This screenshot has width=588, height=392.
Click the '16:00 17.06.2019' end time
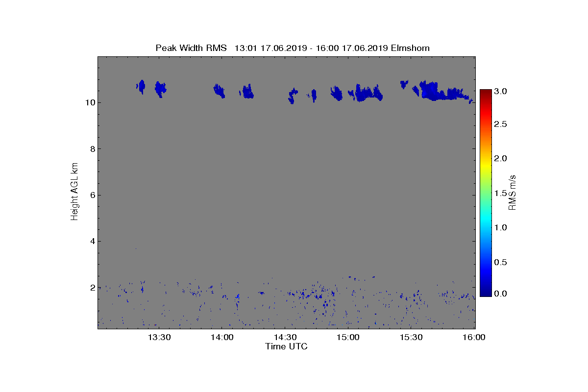tap(351, 48)
